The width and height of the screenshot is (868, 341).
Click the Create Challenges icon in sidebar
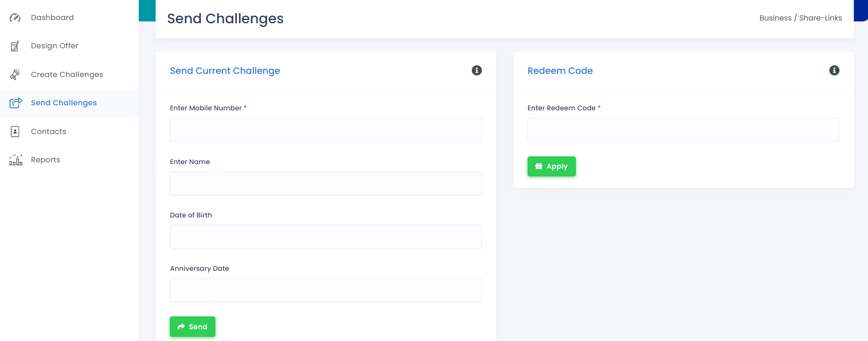click(x=15, y=74)
